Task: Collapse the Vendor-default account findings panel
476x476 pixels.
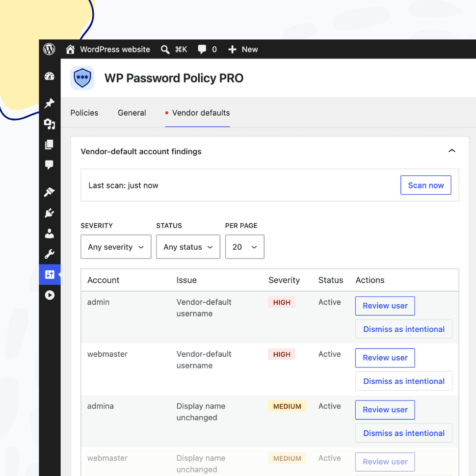Action: coord(452,151)
